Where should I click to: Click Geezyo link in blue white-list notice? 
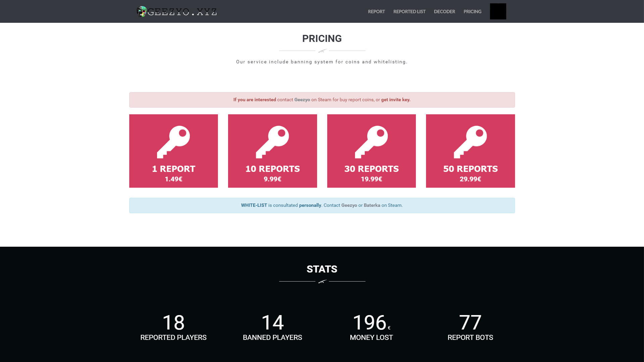349,205
